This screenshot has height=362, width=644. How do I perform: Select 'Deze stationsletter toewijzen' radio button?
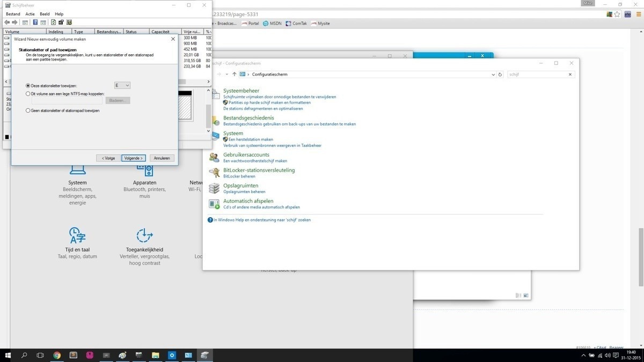click(28, 86)
